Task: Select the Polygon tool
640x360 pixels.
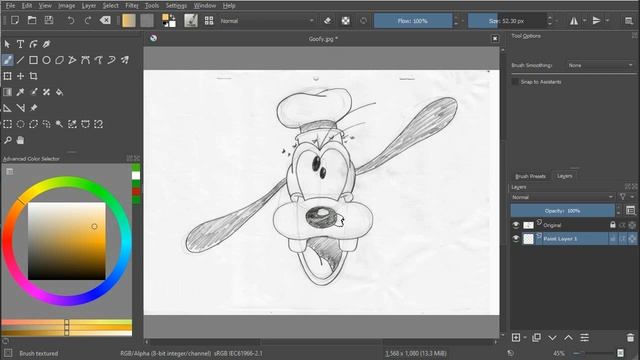Action: [x=60, y=60]
